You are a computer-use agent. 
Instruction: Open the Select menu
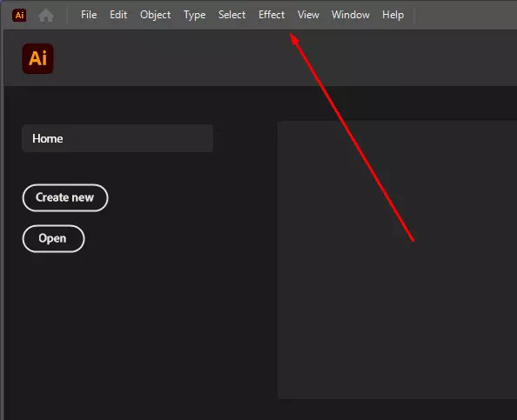tap(232, 15)
